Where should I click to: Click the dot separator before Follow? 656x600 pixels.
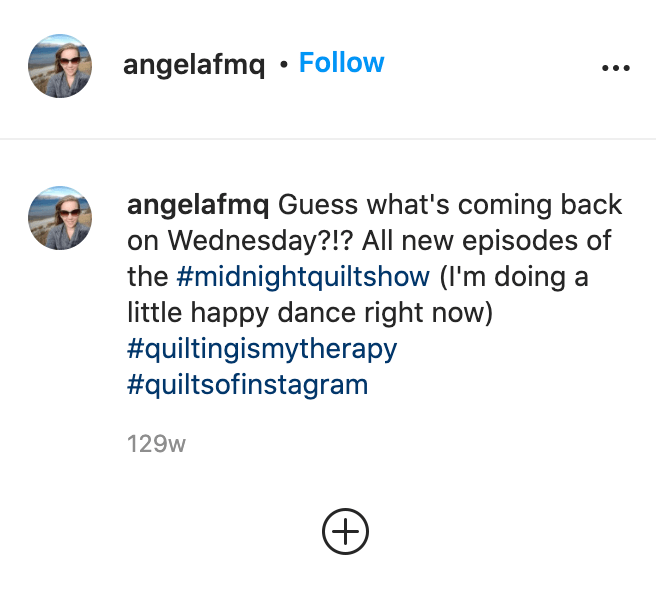[284, 65]
